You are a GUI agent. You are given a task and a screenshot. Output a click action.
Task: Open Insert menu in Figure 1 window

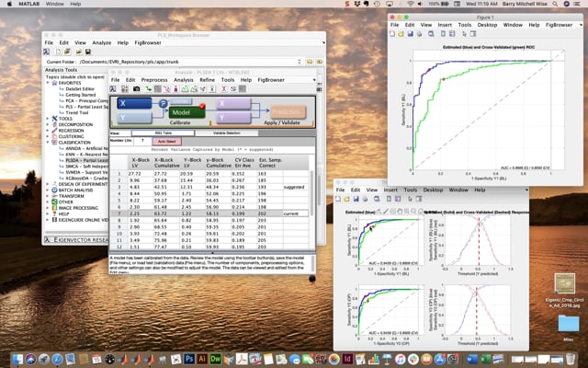(445, 25)
